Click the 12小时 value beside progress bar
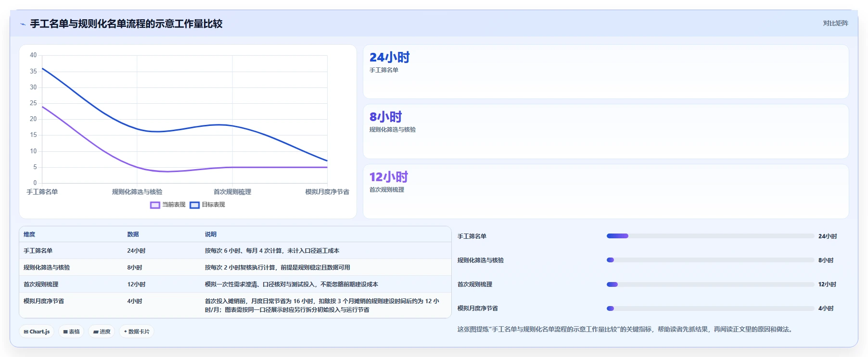 pyautogui.click(x=827, y=284)
